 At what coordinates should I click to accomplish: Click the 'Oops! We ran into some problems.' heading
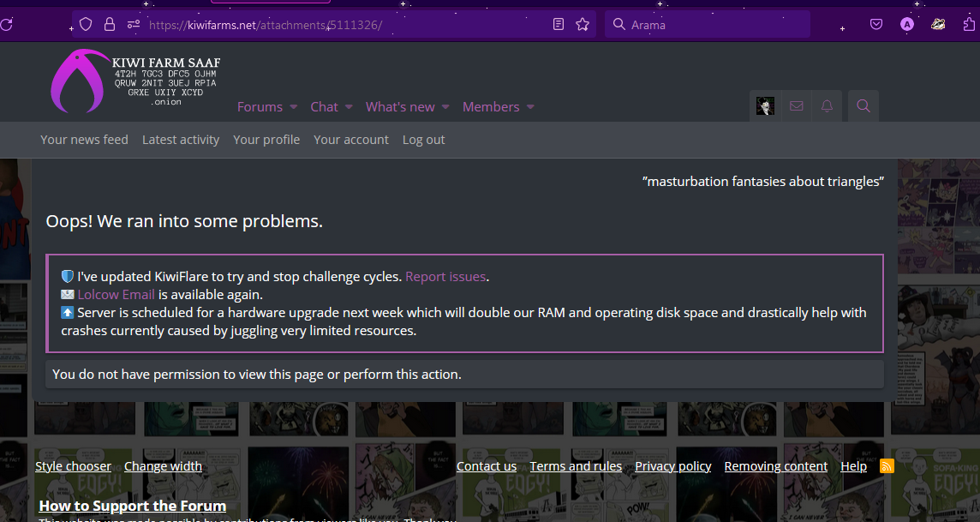tap(184, 220)
